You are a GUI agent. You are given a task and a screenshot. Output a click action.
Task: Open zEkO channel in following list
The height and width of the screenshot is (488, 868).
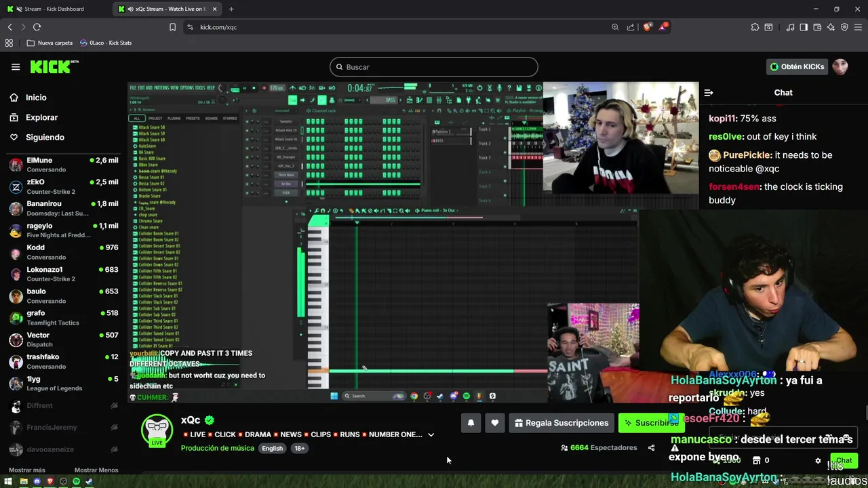point(64,186)
